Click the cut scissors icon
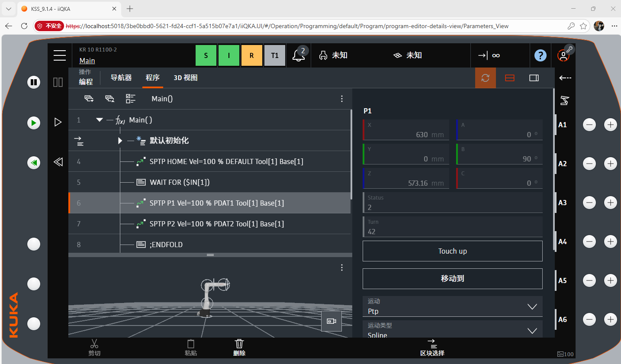 click(x=94, y=347)
